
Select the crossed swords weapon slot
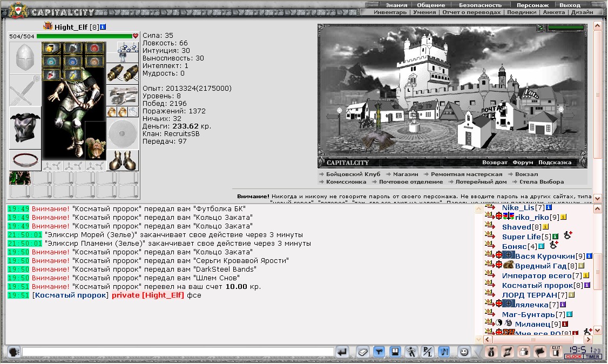click(x=25, y=90)
